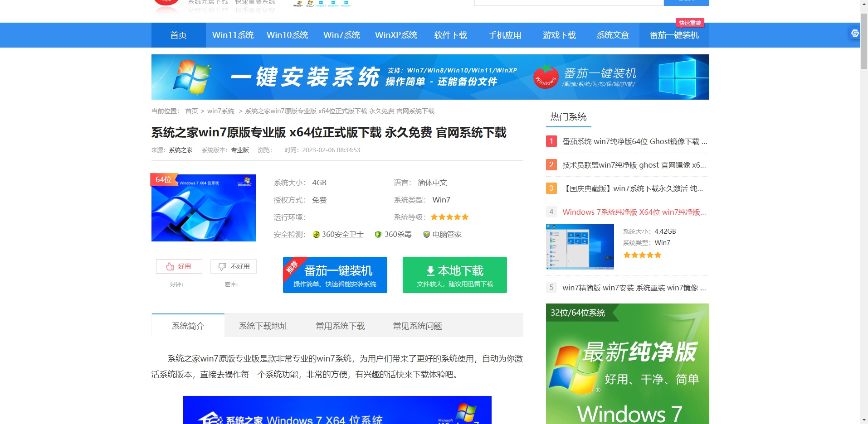
Task: Click the win7系统 breadcrumb link
Action: pyautogui.click(x=221, y=111)
